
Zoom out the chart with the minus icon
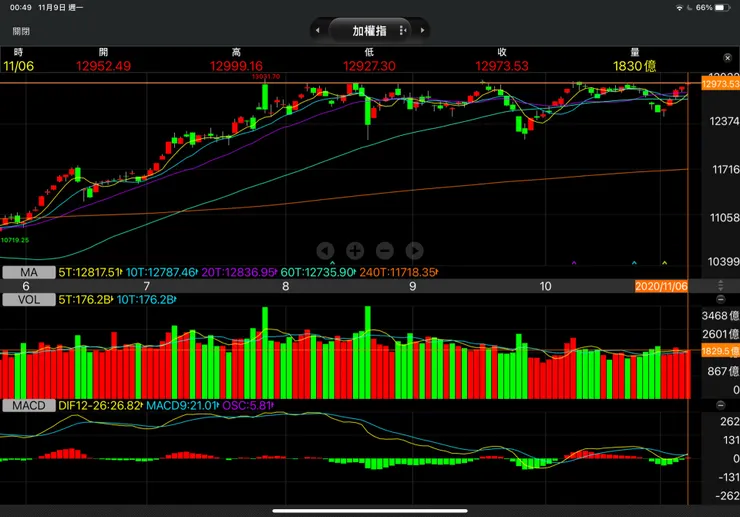click(x=385, y=251)
